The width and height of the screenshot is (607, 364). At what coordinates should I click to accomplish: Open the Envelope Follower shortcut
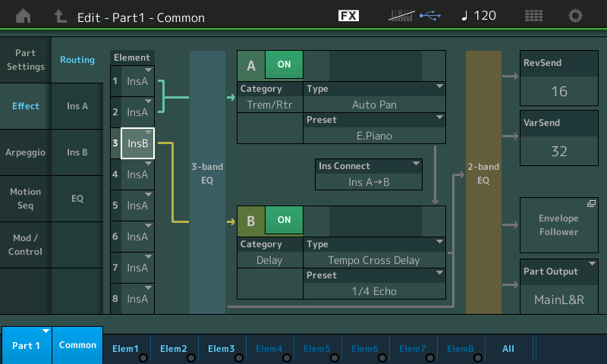pyautogui.click(x=559, y=224)
